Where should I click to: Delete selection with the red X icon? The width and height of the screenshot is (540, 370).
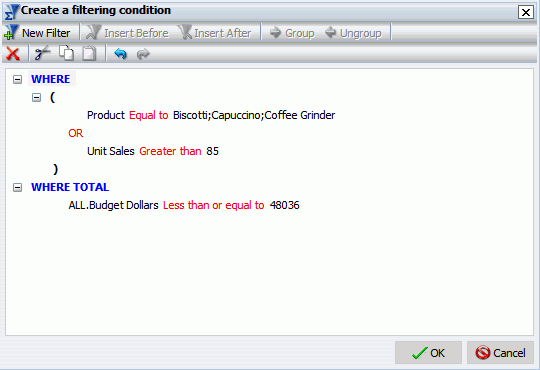(x=13, y=54)
